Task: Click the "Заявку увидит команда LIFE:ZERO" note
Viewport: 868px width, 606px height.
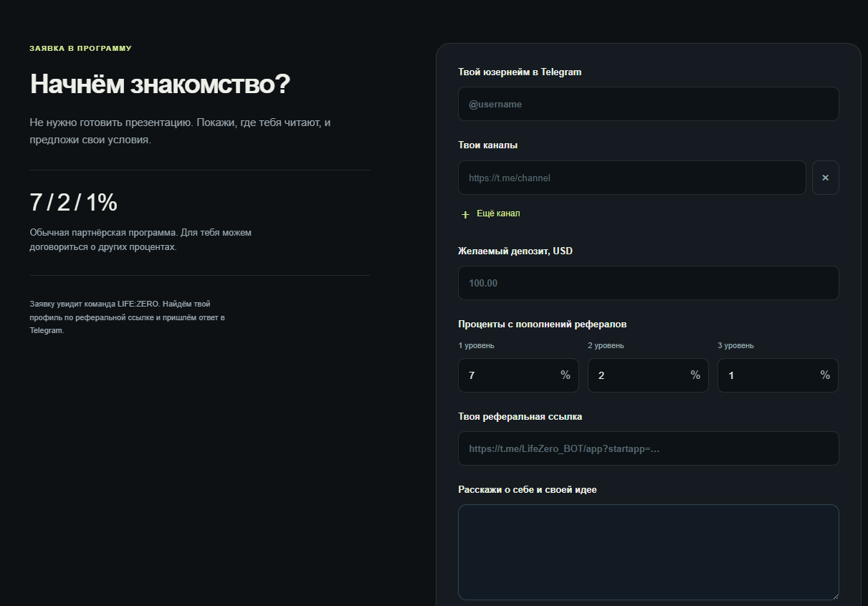Action: click(128, 317)
